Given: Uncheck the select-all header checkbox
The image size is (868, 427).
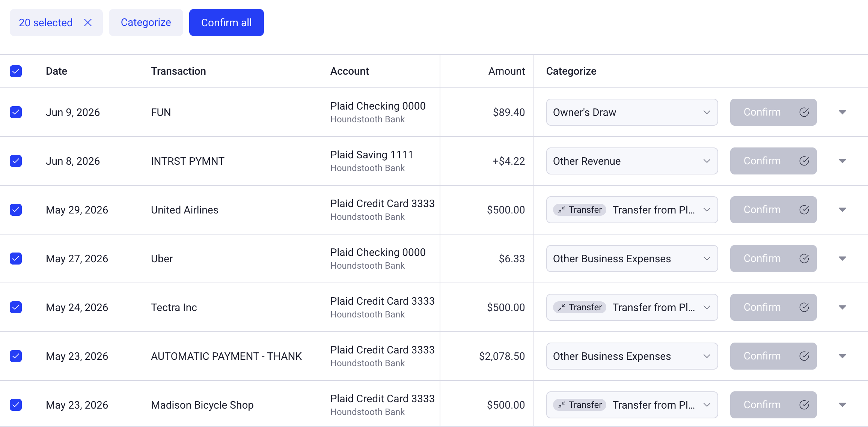Looking at the screenshot, I should click(16, 71).
